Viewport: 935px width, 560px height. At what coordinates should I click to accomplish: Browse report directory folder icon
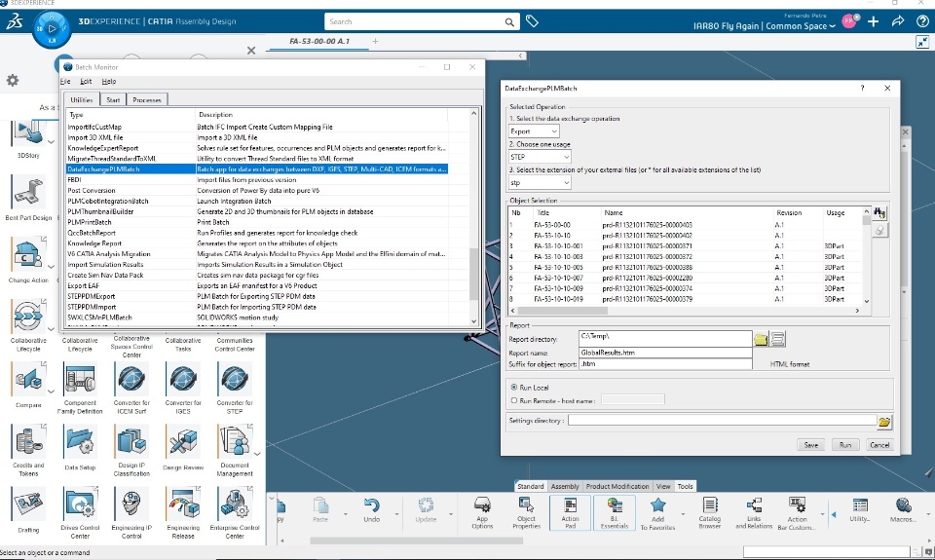pos(761,339)
